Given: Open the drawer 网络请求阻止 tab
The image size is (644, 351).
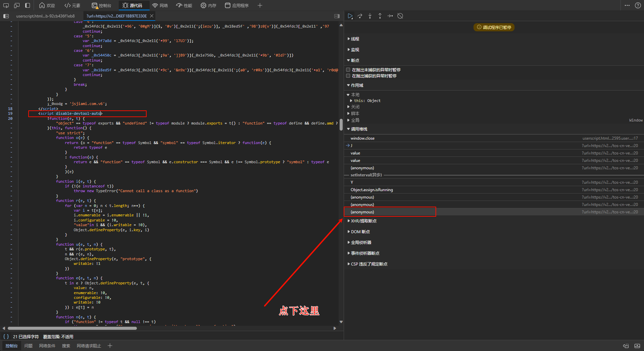Looking at the screenshot, I should coord(89,346).
